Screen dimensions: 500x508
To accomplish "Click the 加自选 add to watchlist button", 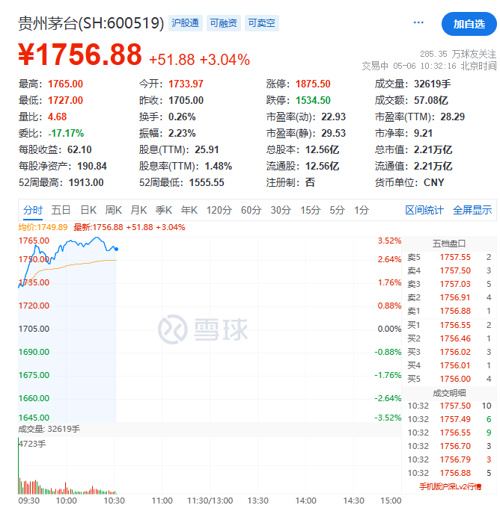I will (469, 24).
